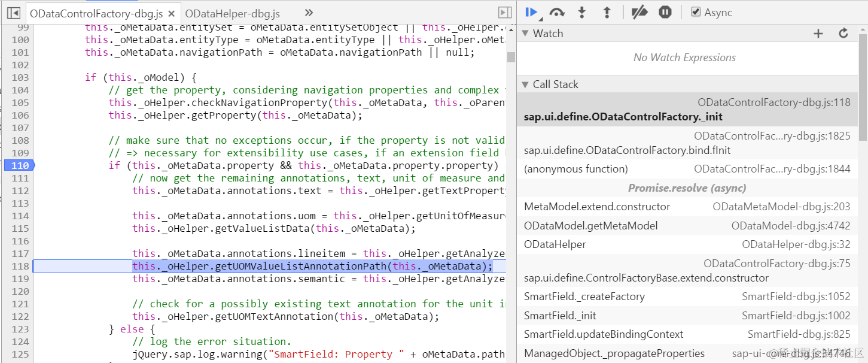
Task: Close the ODataControlFactory-dbg.js tab
Action: click(172, 13)
